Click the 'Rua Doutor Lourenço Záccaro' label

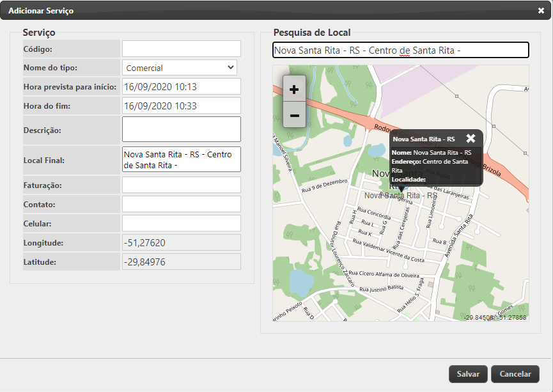pos(343,253)
